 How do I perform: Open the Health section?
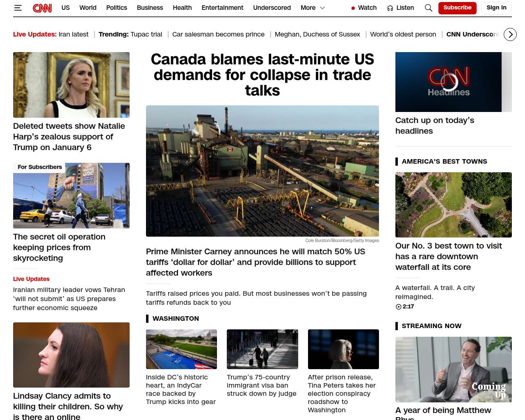pyautogui.click(x=182, y=8)
